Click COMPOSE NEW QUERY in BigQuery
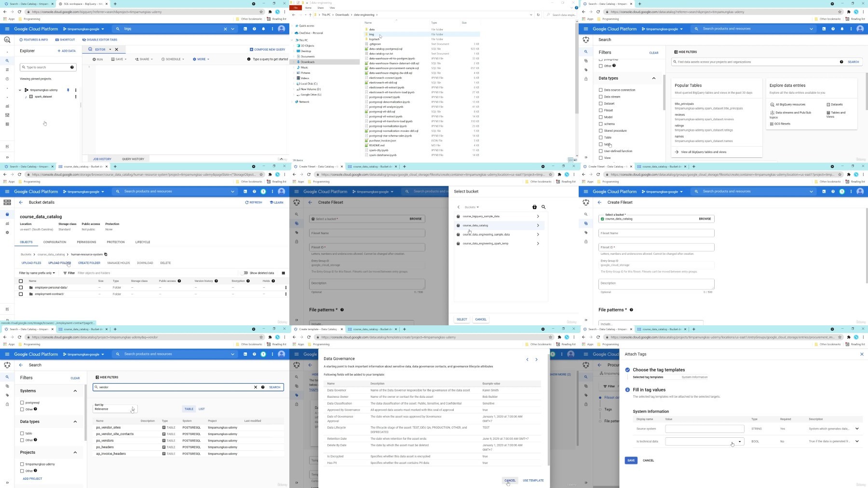 [x=267, y=49]
